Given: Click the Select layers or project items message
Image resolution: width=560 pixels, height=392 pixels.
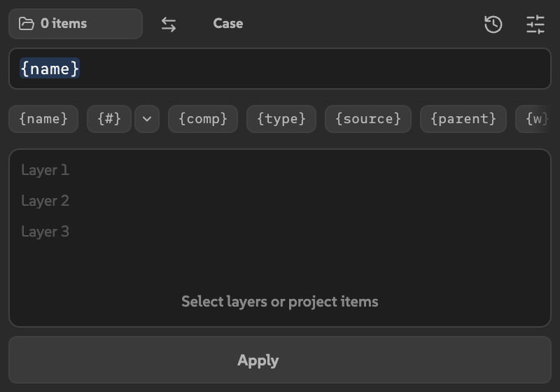Looking at the screenshot, I should [x=279, y=302].
